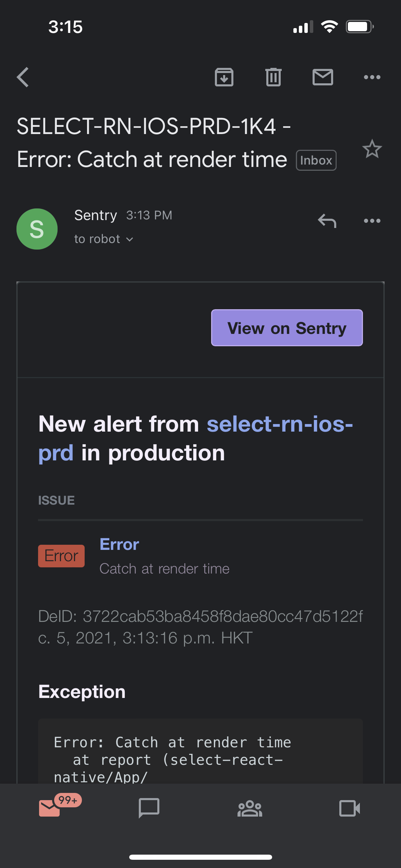The height and width of the screenshot is (868, 401).
Task: Star this Sentry alert email
Action: [372, 149]
